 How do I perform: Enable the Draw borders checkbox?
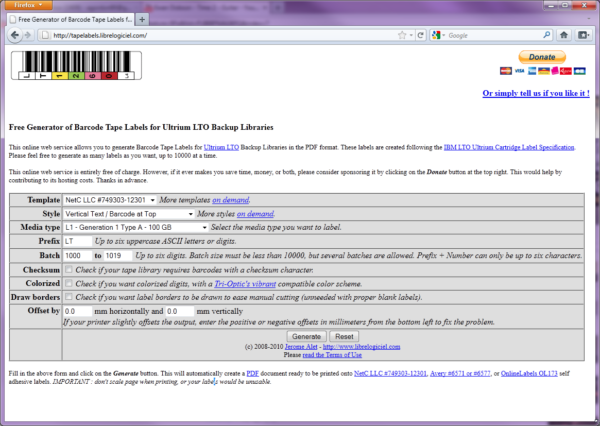coord(68,297)
